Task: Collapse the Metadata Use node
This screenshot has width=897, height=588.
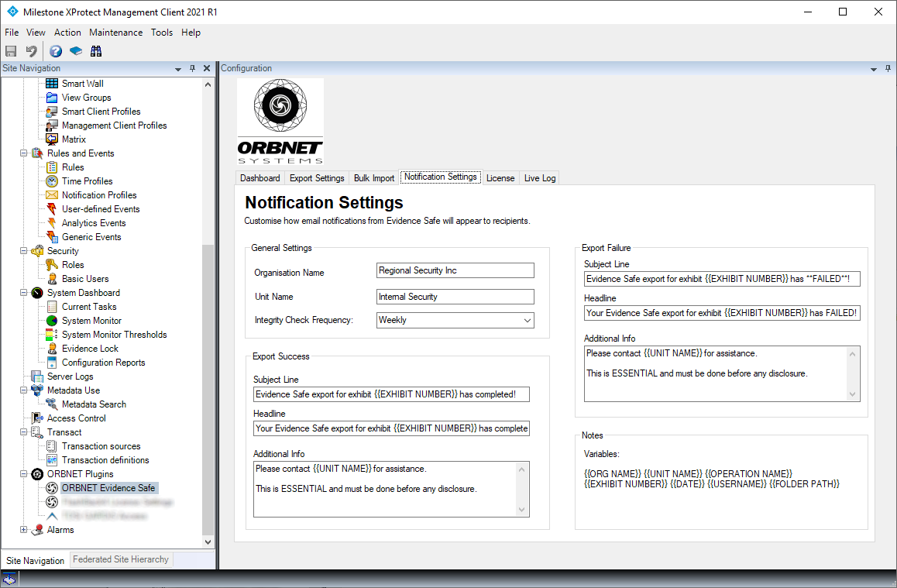Action: [x=23, y=390]
